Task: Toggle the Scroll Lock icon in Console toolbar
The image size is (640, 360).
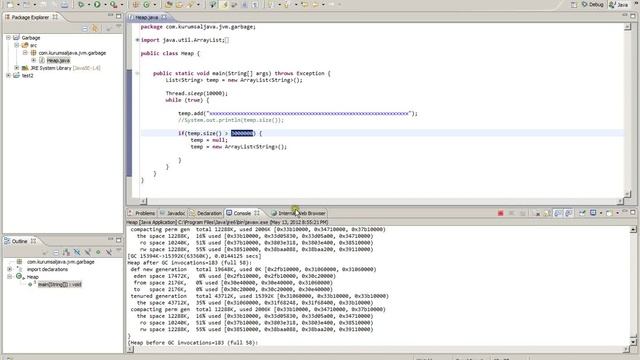Action: [547, 213]
